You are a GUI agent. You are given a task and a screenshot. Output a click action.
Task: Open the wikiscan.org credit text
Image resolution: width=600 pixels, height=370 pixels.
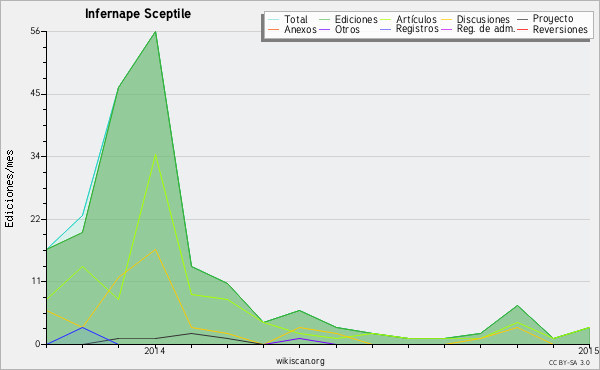tap(300, 361)
